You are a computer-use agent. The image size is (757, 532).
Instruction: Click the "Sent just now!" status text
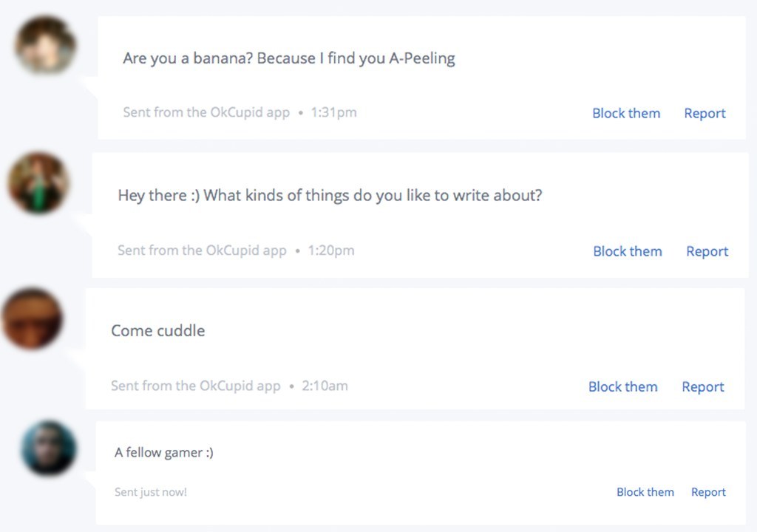(151, 492)
